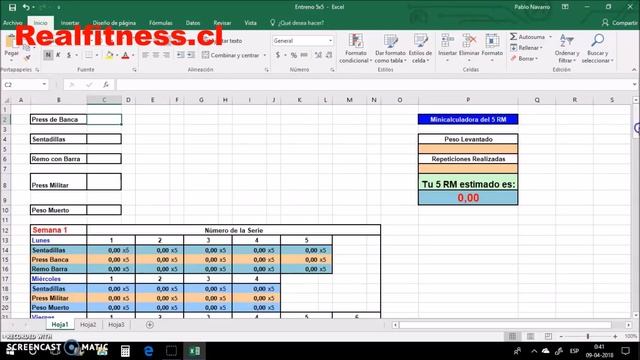
Task: Toggle Underline (S) formatting
Action: tap(69, 55)
